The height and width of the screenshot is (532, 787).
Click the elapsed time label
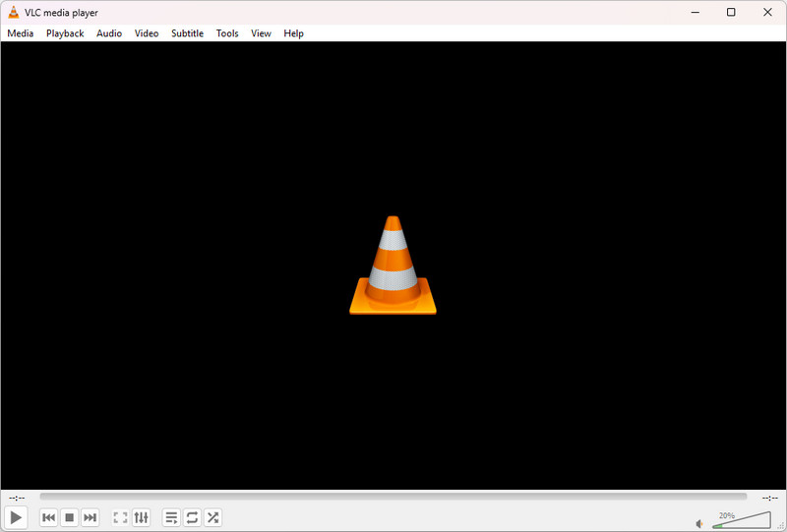click(x=17, y=498)
